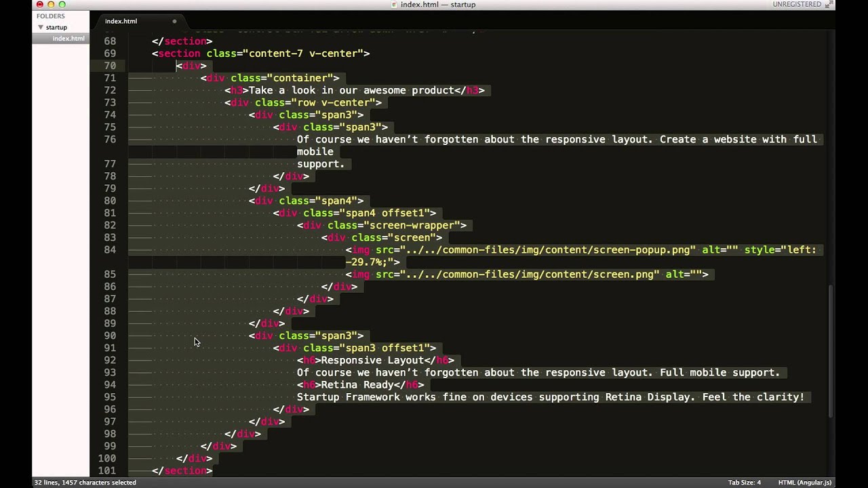Click the selection count status text
This screenshot has height=488, width=868.
tap(85, 483)
